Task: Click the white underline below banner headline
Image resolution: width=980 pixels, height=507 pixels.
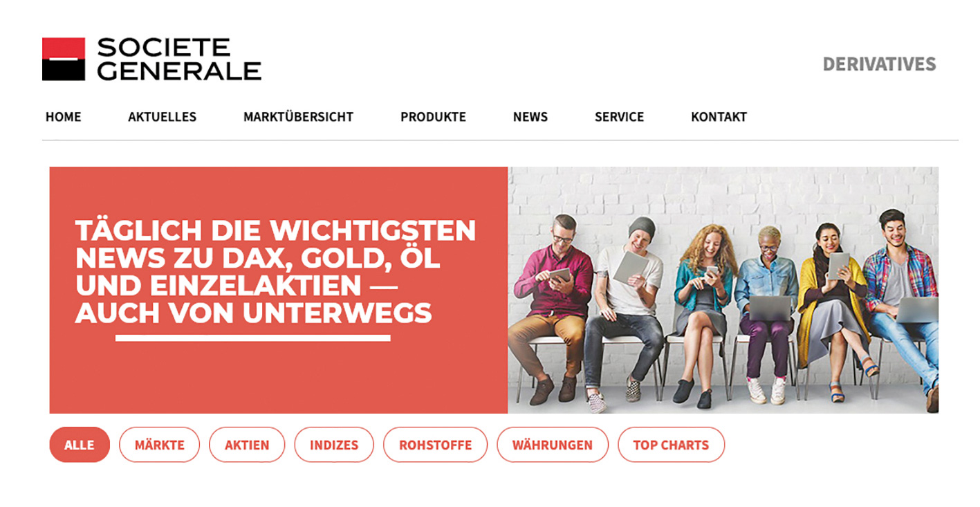Action: click(x=253, y=338)
